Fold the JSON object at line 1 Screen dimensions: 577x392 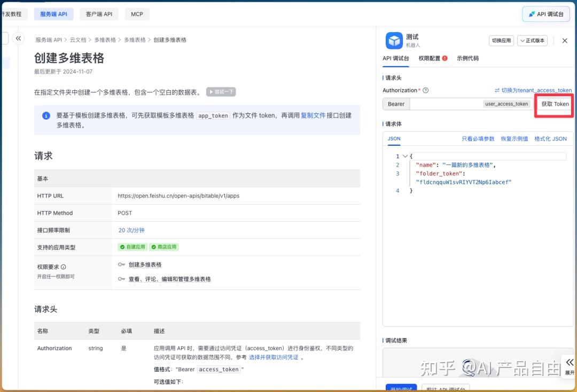405,156
